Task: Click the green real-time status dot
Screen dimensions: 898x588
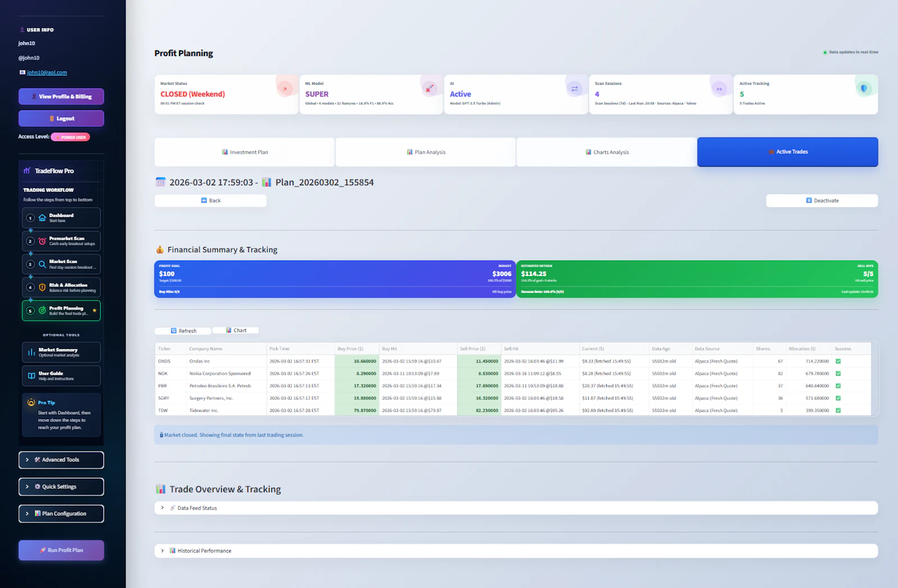Action: [x=825, y=52]
